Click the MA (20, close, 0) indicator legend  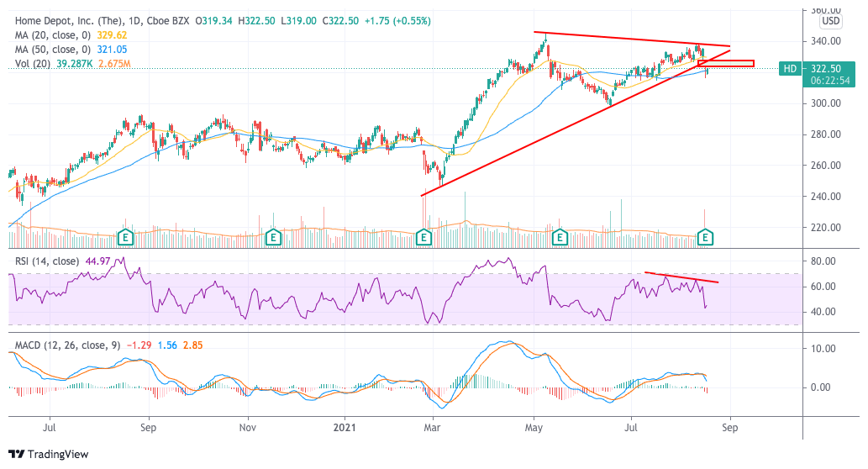click(x=53, y=35)
